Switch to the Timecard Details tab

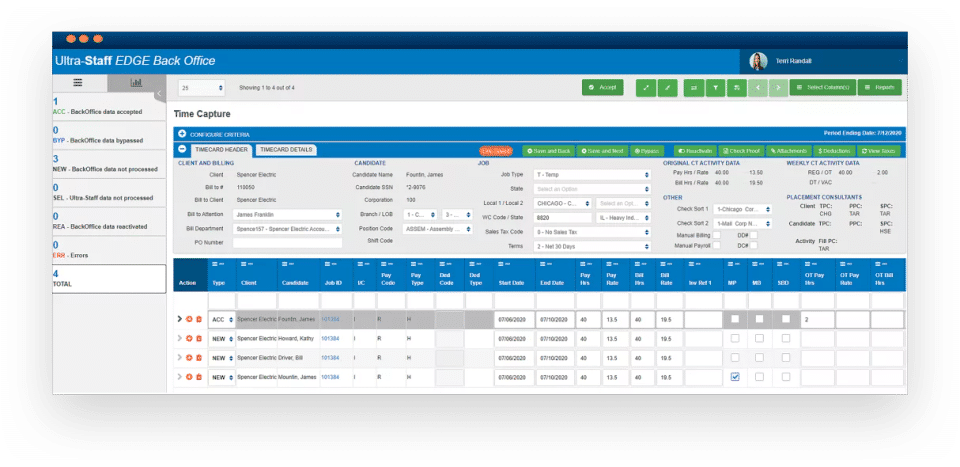coord(286,150)
